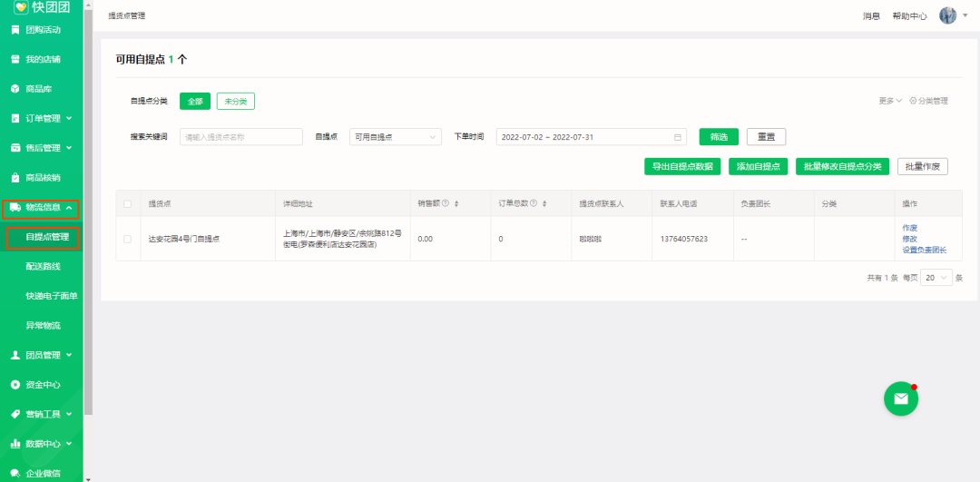Click the 商品核销 clipboard icon

(15, 178)
